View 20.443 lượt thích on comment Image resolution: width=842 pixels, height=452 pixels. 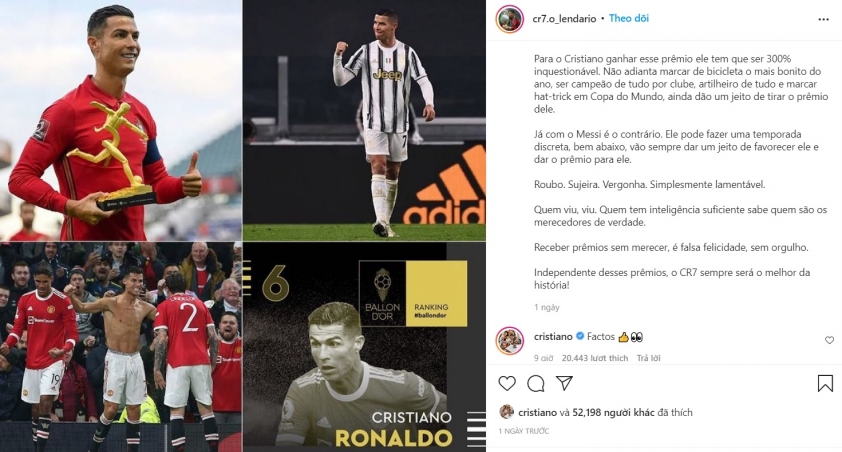click(594, 358)
